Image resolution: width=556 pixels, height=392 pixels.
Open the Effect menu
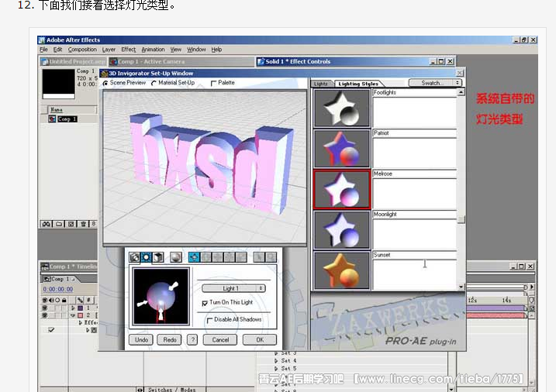pos(129,50)
